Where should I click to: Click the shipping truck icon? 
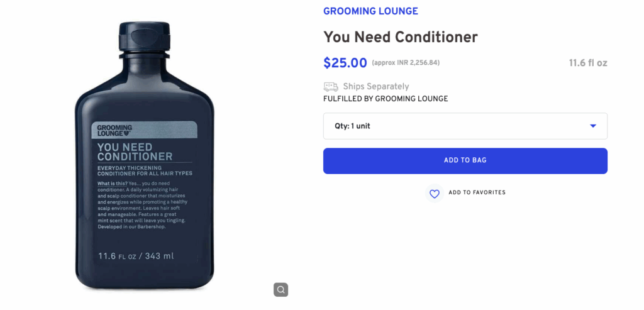click(331, 87)
